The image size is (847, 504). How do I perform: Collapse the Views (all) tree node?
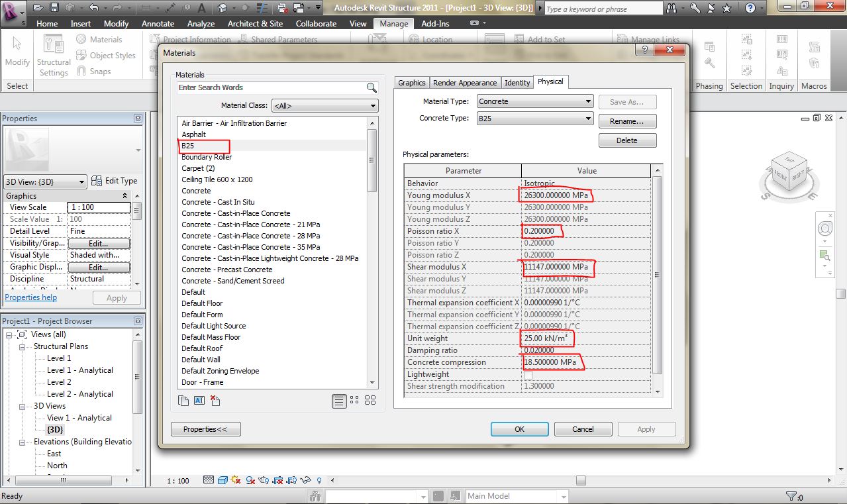tap(10, 334)
